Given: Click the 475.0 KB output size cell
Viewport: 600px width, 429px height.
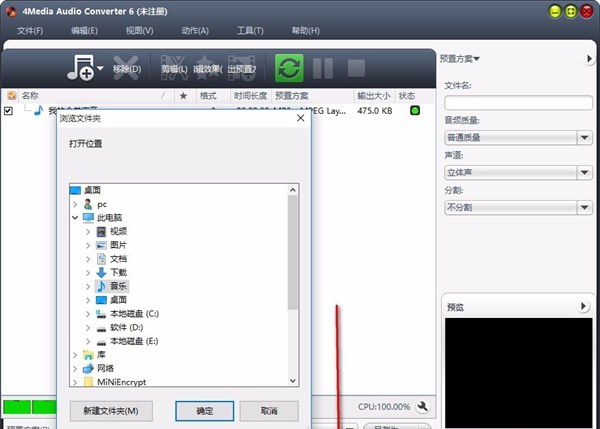Looking at the screenshot, I should (375, 111).
